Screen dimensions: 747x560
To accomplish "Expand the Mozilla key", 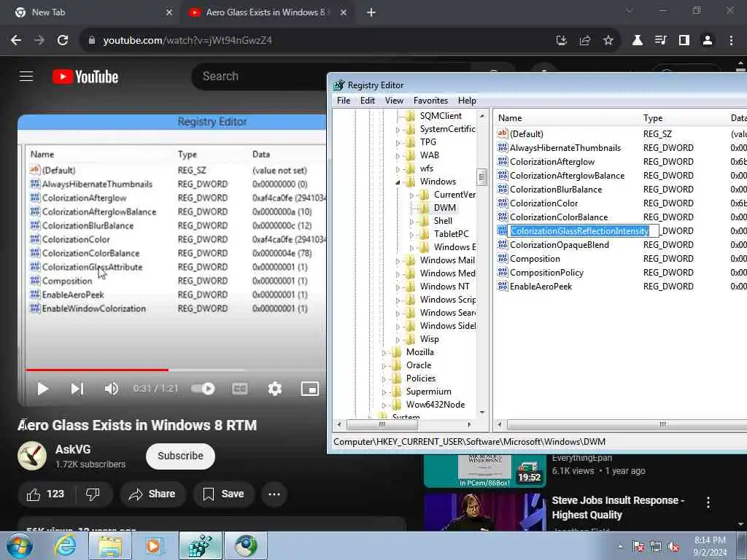I will (x=384, y=353).
